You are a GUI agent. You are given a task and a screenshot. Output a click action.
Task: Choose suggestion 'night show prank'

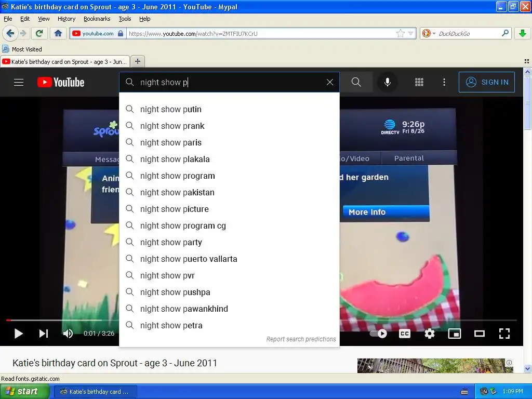229,126
